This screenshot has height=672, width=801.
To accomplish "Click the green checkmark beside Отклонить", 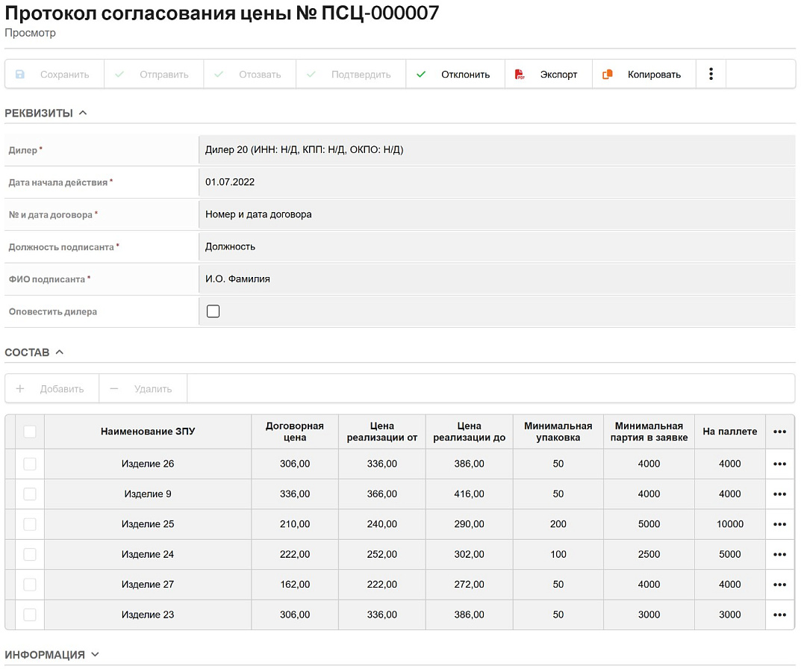I will [421, 75].
